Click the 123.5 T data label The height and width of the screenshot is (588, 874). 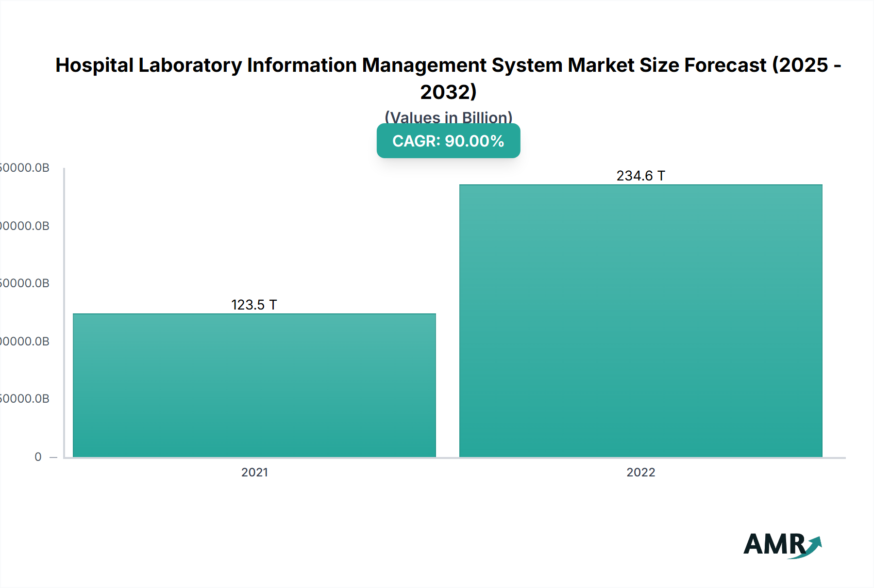pos(254,305)
